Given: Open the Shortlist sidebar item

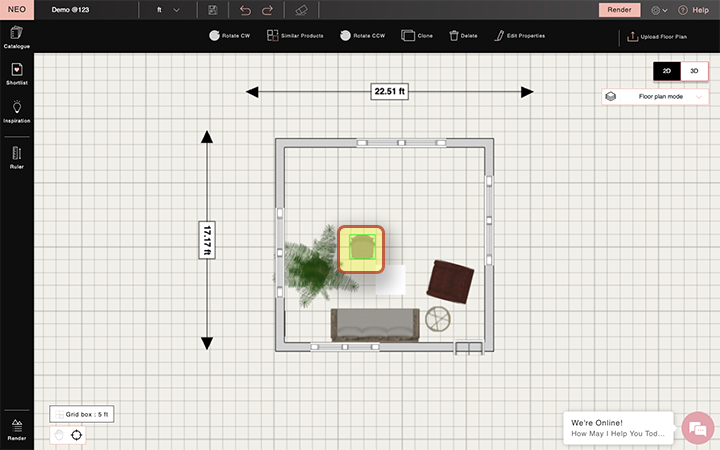Looking at the screenshot, I should (17, 74).
